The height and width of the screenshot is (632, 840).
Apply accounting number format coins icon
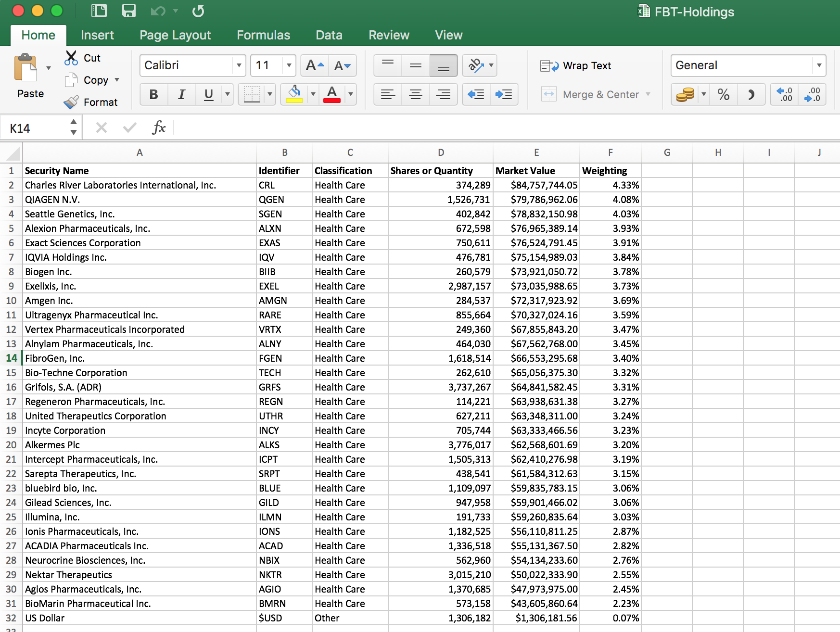click(x=685, y=94)
